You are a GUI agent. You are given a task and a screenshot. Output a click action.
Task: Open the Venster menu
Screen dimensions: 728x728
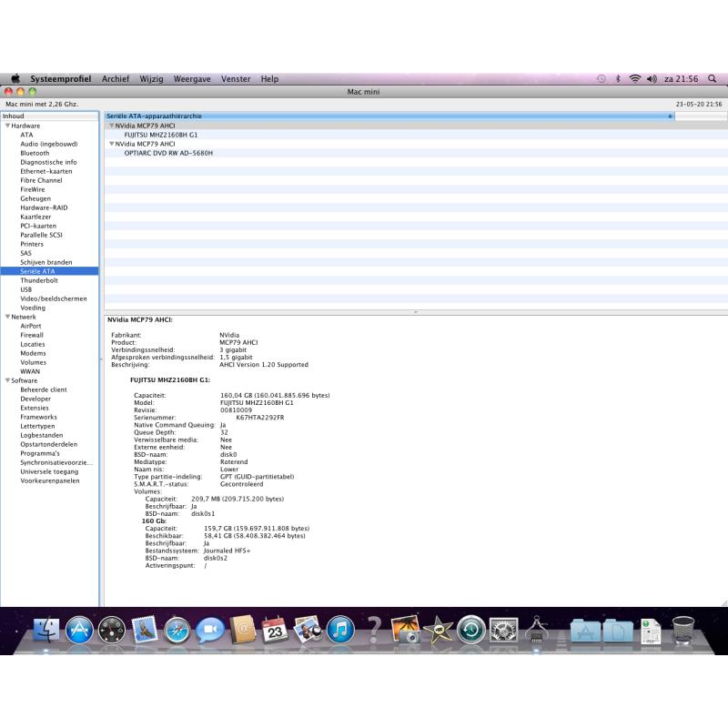(x=236, y=79)
